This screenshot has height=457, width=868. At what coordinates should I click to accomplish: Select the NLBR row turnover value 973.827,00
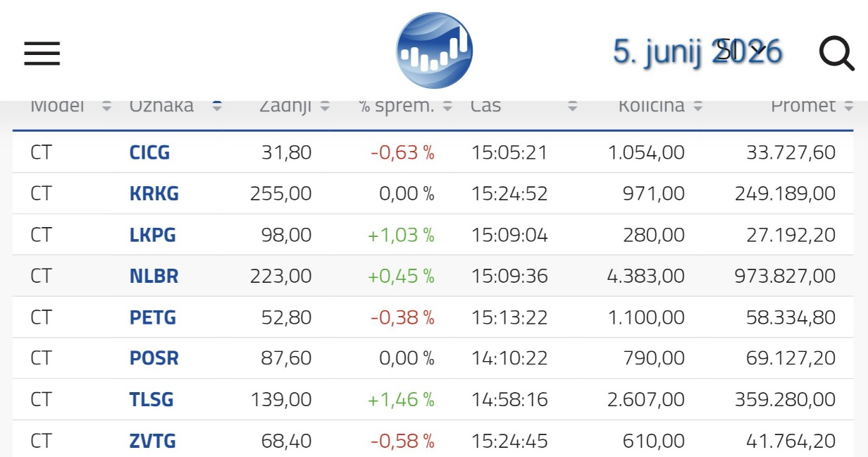coord(785,276)
